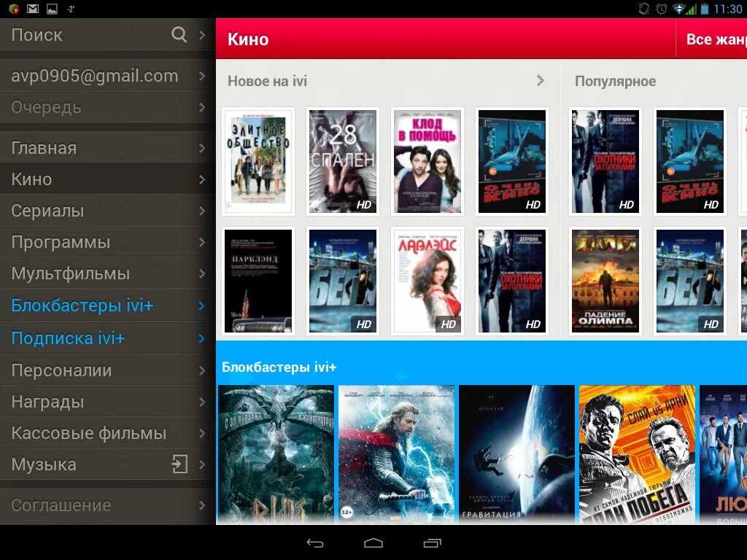747x560 pixels.
Task: Open the Вий blockbuster poster
Action: coord(276,455)
